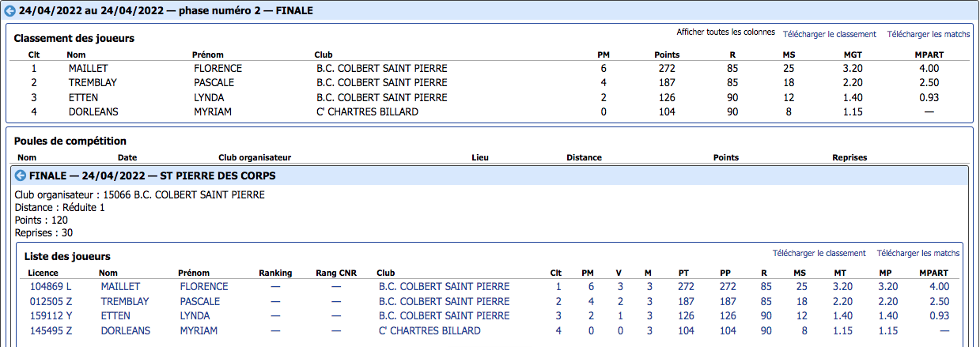Open licence 145495 Z

pyautogui.click(x=51, y=331)
